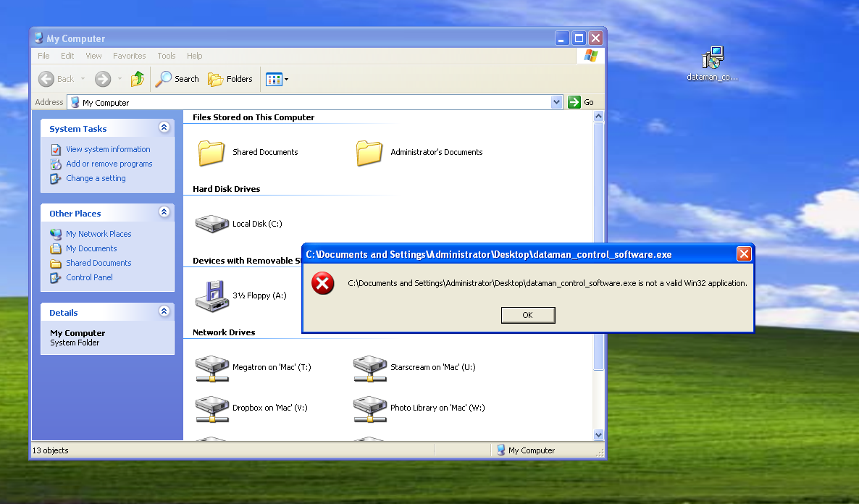Click the scroll down arrow in file list
859x504 pixels.
pyautogui.click(x=598, y=434)
